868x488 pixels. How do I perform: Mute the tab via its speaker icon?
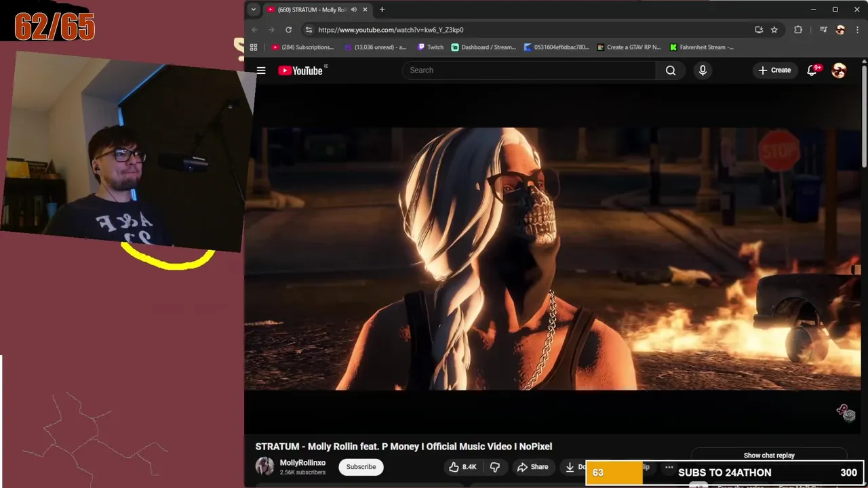(353, 9)
